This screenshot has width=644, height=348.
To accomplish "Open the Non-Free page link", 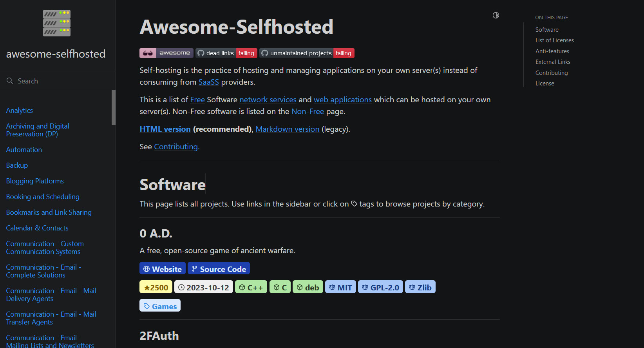I will point(308,111).
